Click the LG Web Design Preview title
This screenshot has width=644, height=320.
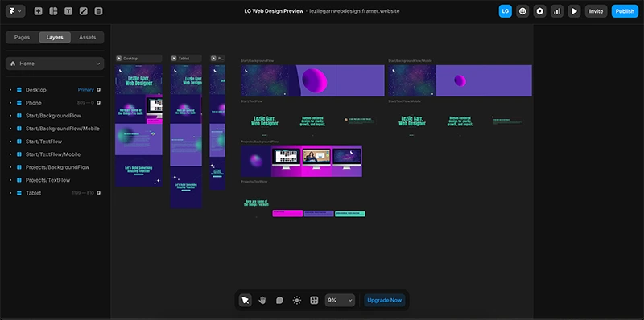(274, 11)
